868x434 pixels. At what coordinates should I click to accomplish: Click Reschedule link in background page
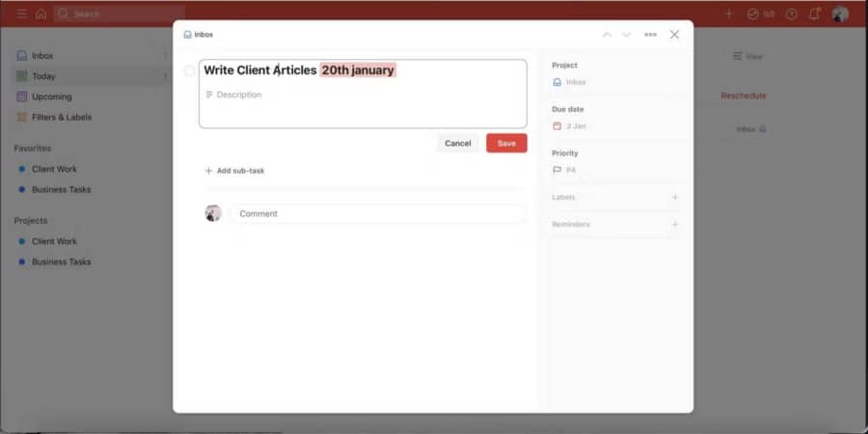pos(744,95)
